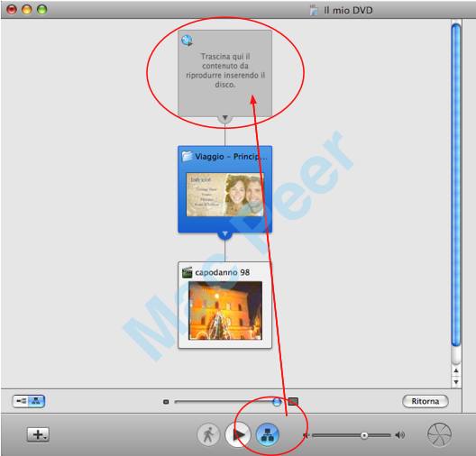Click the Ritorna button
The width and height of the screenshot is (476, 456).
pos(426,401)
